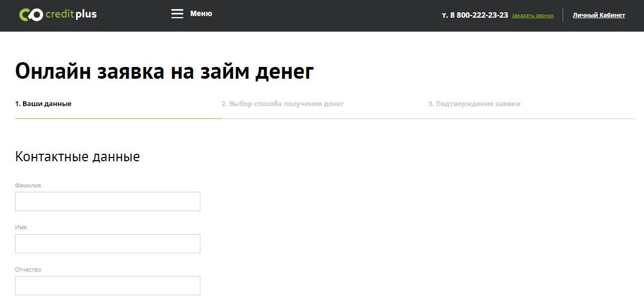The width and height of the screenshot is (644, 300).
Task: Select step 2. Выбор способа получения денег
Action: tap(283, 104)
